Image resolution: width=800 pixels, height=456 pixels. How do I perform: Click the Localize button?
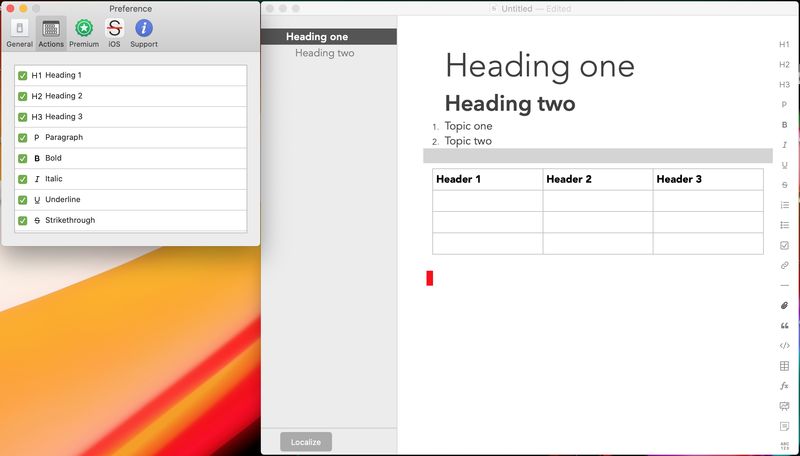pyautogui.click(x=306, y=442)
